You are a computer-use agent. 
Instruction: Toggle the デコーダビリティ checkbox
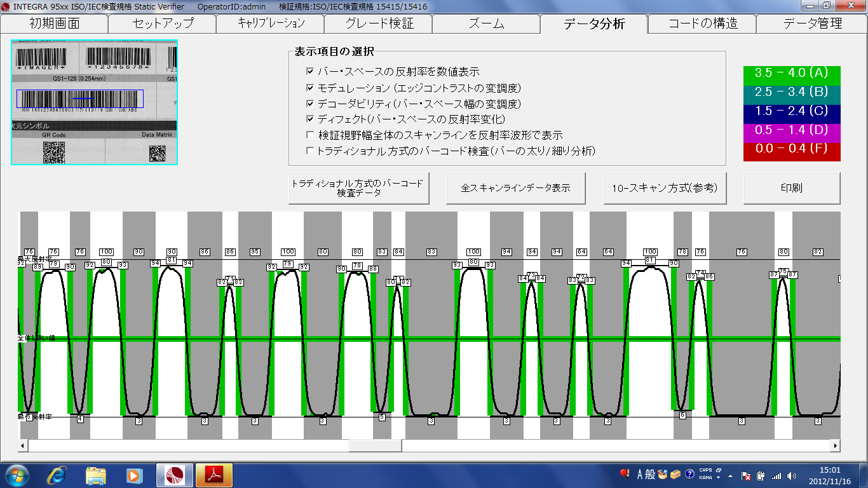point(310,104)
